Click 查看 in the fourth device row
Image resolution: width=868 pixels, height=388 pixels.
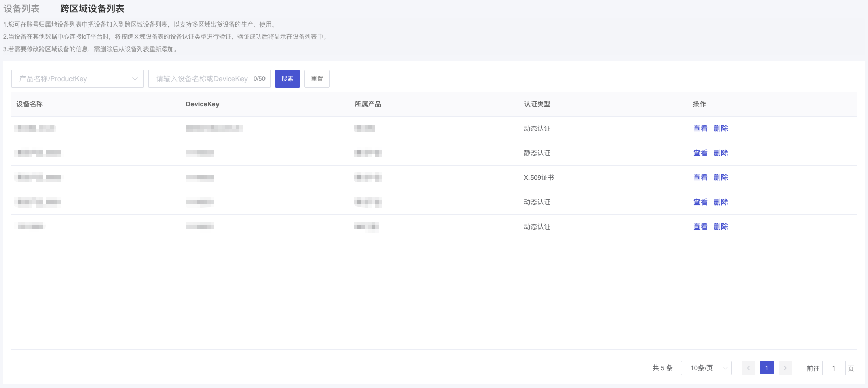tap(700, 202)
